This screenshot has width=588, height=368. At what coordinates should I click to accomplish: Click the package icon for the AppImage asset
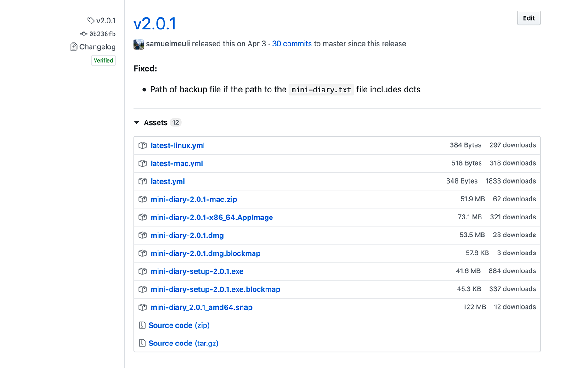click(x=142, y=217)
